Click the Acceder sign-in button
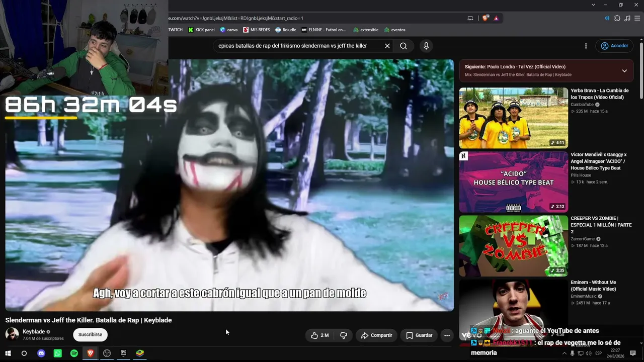The image size is (644, 362). coord(615,46)
